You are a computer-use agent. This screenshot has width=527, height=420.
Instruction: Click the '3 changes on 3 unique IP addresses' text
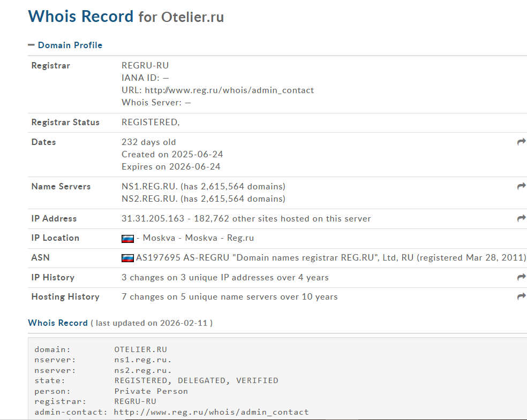225,277
